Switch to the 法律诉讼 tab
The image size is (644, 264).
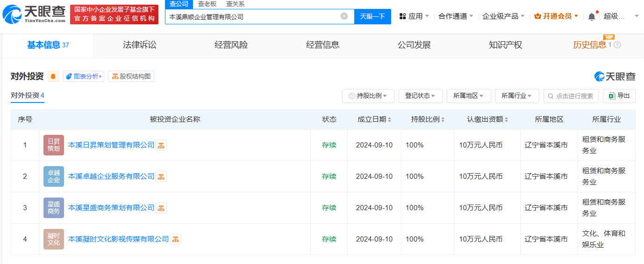pyautogui.click(x=139, y=45)
